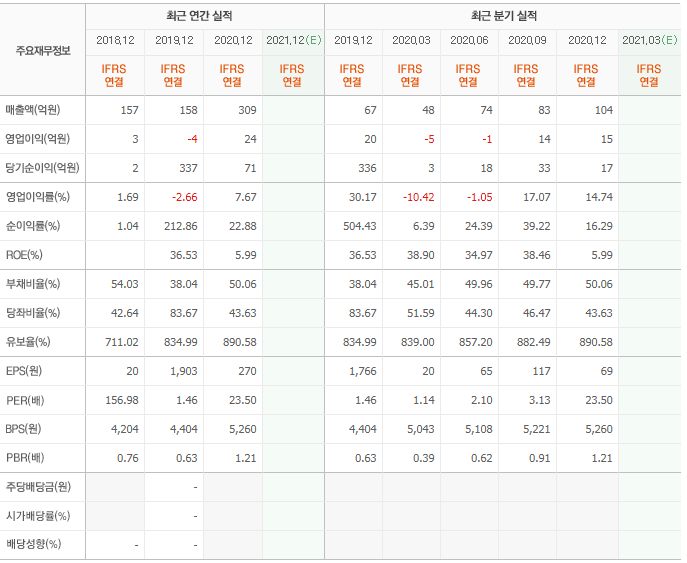Select the 순이익률(%) row label
Screen dimensions: 687x563
(33, 226)
